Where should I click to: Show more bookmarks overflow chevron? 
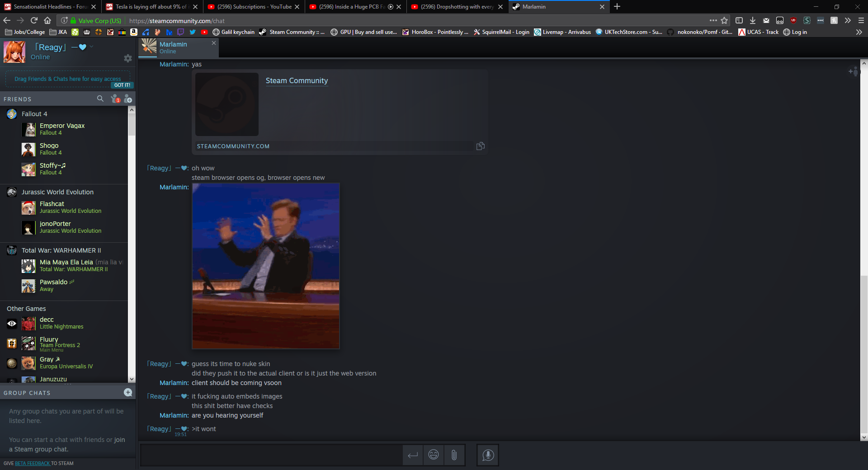click(x=859, y=32)
